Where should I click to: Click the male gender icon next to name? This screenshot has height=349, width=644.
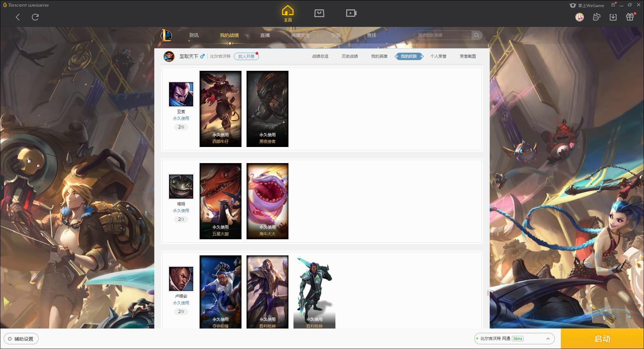click(202, 56)
